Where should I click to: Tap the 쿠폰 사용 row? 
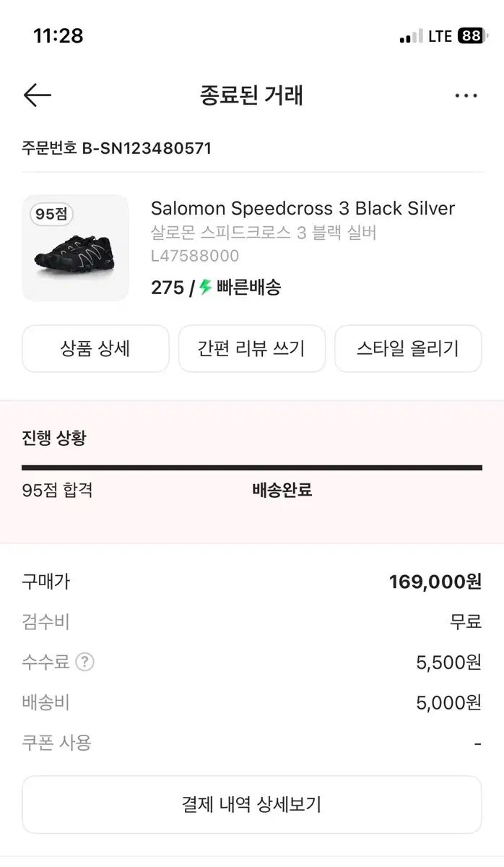tap(54, 742)
